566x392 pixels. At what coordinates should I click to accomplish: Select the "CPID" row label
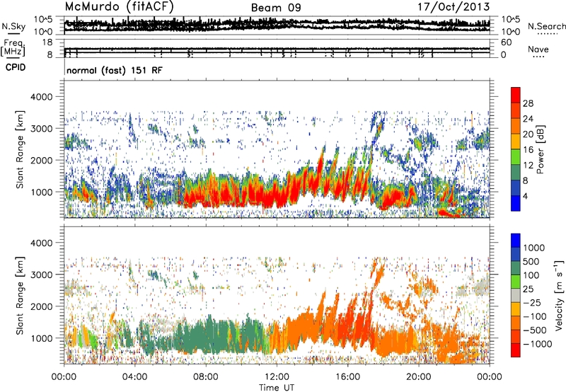click(x=16, y=67)
